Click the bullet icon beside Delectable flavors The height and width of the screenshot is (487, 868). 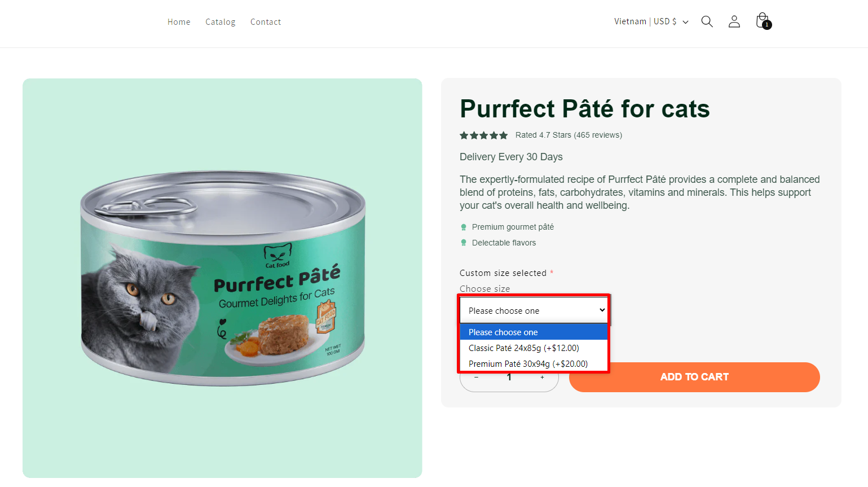tap(463, 242)
